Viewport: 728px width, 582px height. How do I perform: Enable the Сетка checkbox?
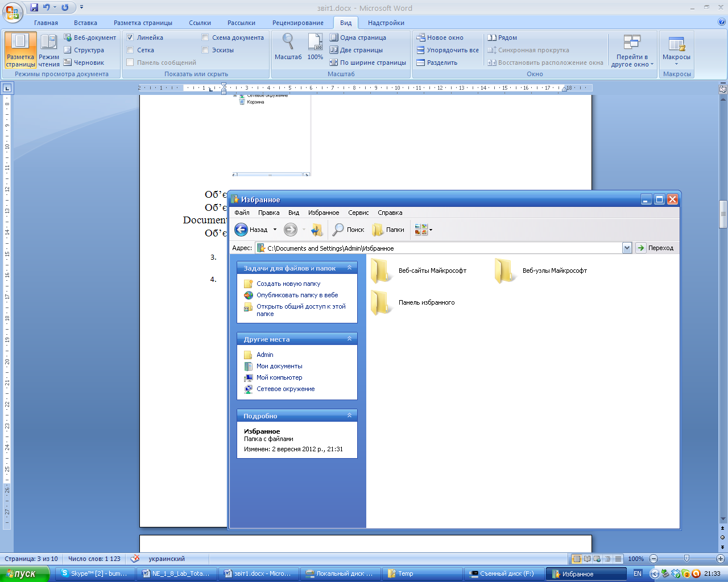coord(130,50)
